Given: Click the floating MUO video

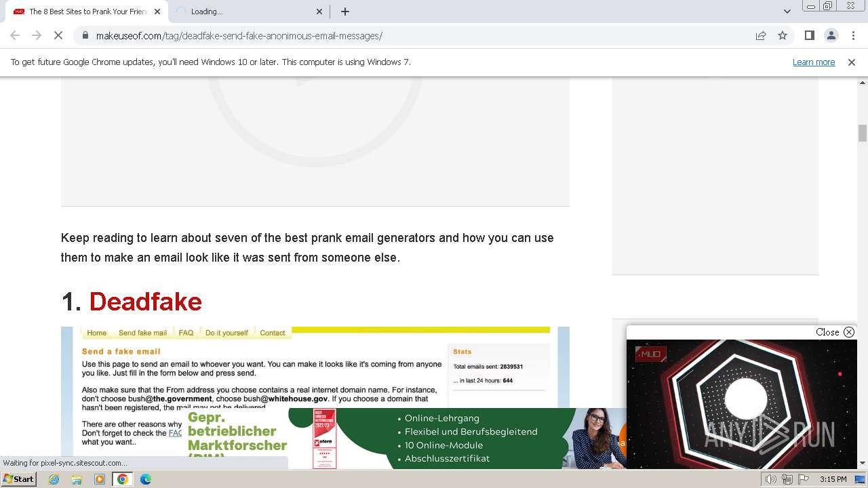Looking at the screenshot, I should pyautogui.click(x=742, y=403).
